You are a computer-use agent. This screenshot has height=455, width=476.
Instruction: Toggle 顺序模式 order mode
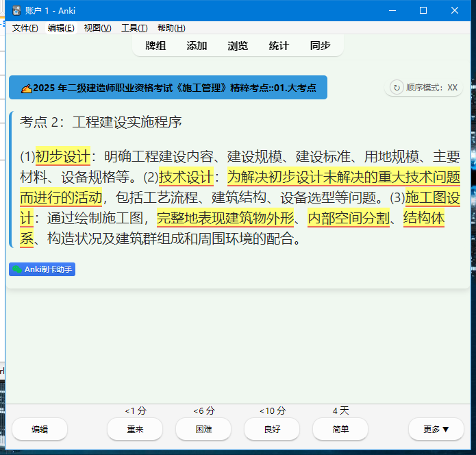423,88
